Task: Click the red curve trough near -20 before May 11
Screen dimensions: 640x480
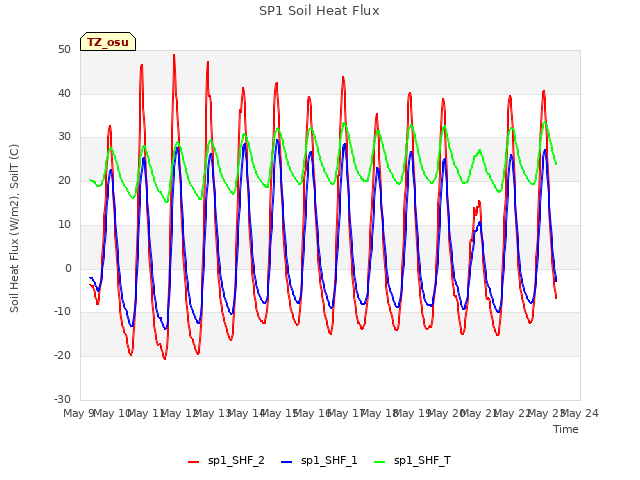Action: 131,355
